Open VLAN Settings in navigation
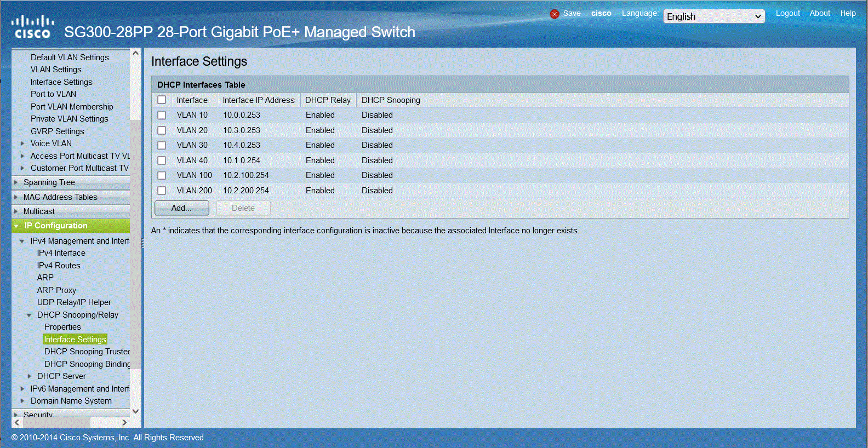The width and height of the screenshot is (868, 448). (x=56, y=70)
